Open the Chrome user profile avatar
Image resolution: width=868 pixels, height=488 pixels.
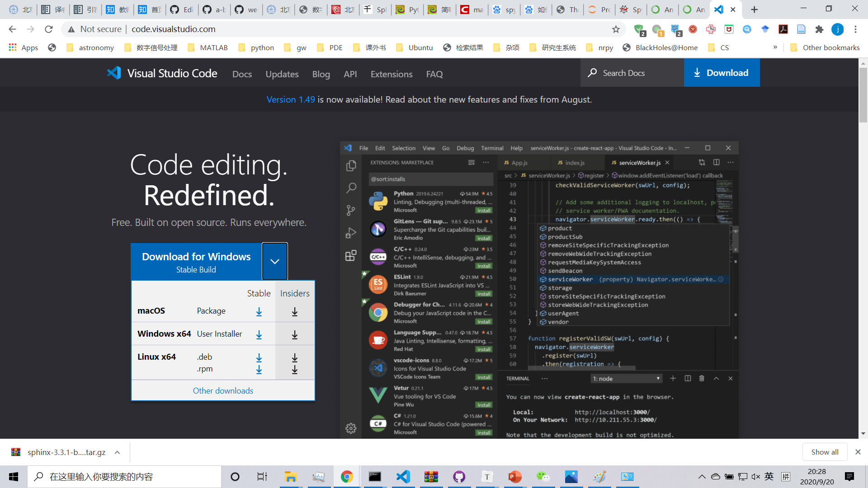(837, 29)
